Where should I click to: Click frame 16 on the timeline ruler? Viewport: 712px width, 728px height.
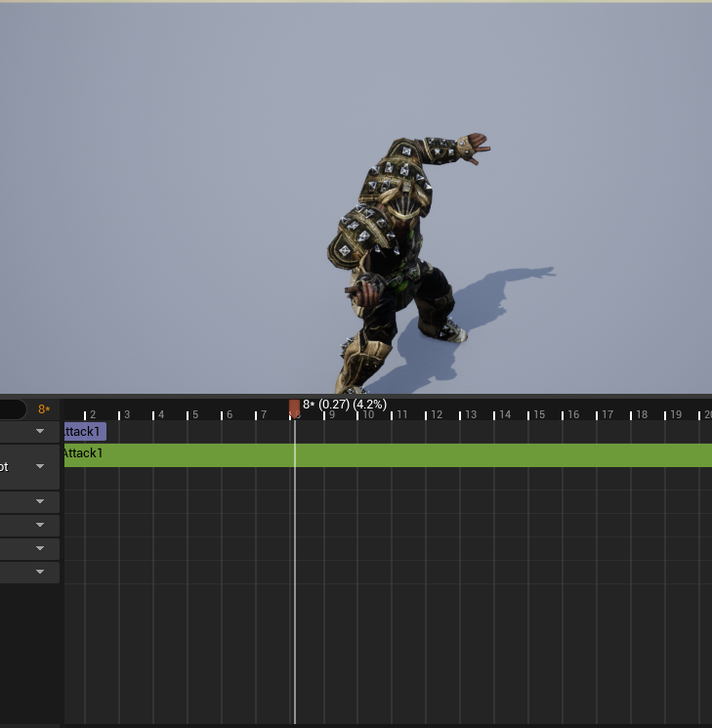[x=571, y=414]
